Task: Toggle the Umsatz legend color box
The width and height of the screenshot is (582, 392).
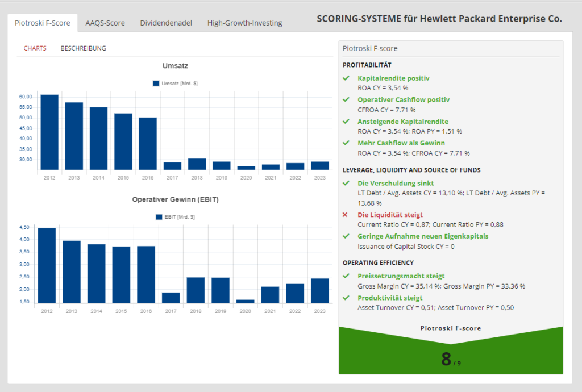Action: pos(156,84)
